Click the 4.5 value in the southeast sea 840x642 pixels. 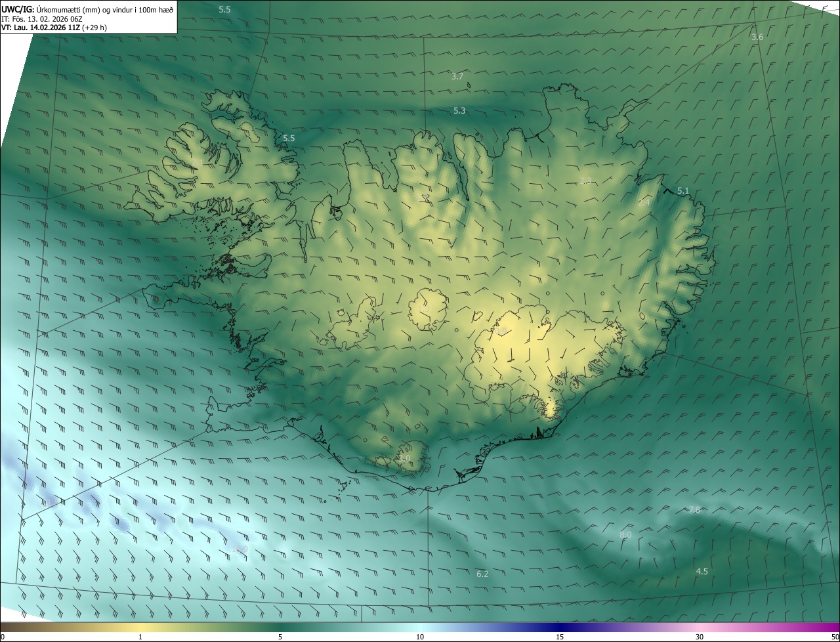click(702, 572)
